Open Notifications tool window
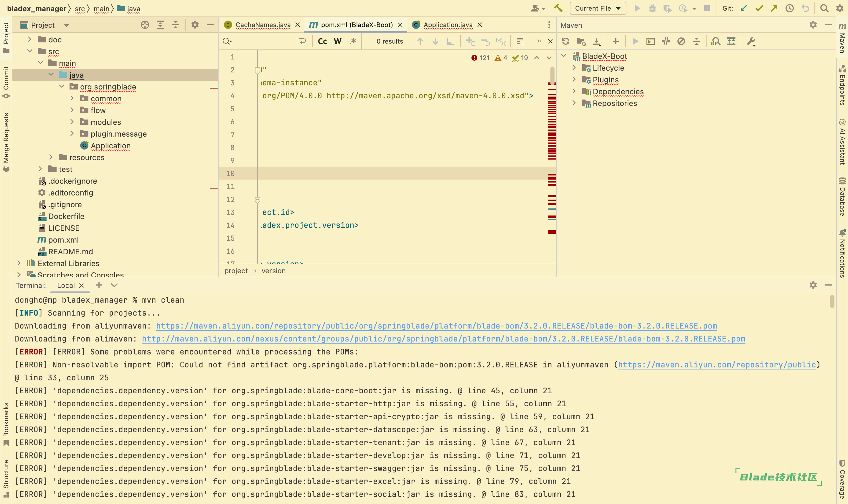The width and height of the screenshot is (848, 504). (842, 253)
